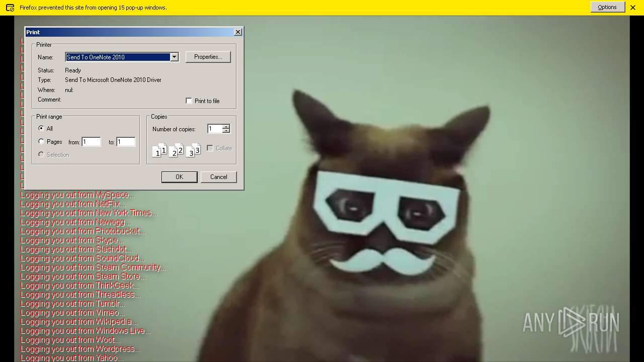Toggle the Collate checkbox
Viewport: 644px width, 362px height.
[210, 148]
